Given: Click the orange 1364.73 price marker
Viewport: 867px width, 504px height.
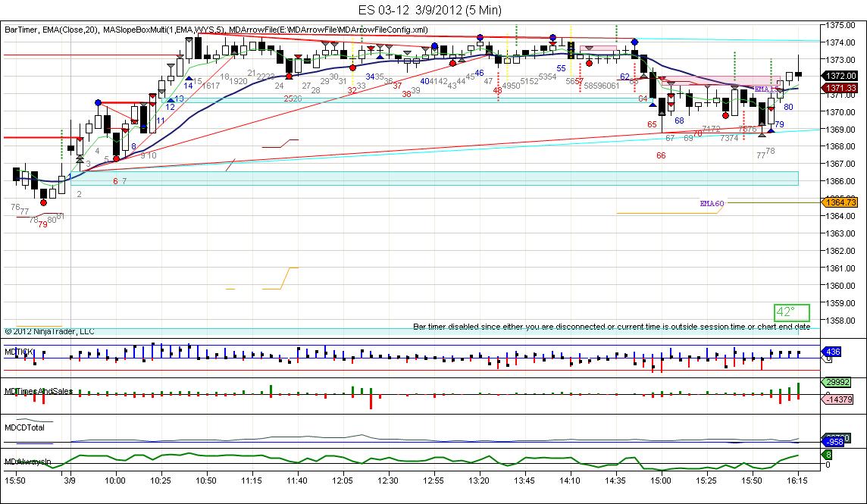Looking at the screenshot, I should (x=841, y=202).
